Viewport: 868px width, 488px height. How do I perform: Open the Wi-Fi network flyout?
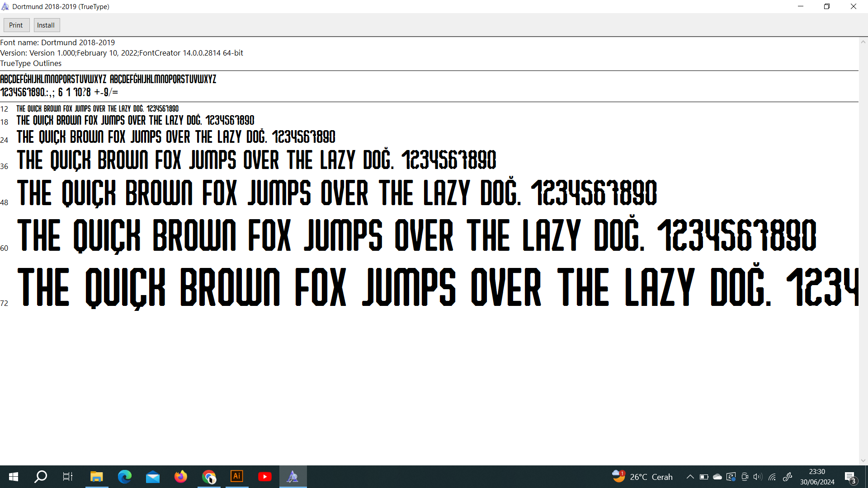(772, 477)
